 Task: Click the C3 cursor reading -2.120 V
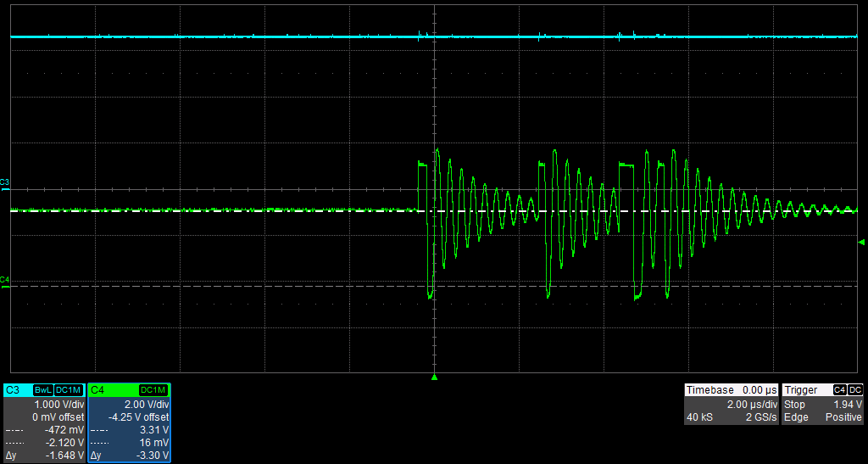64,443
